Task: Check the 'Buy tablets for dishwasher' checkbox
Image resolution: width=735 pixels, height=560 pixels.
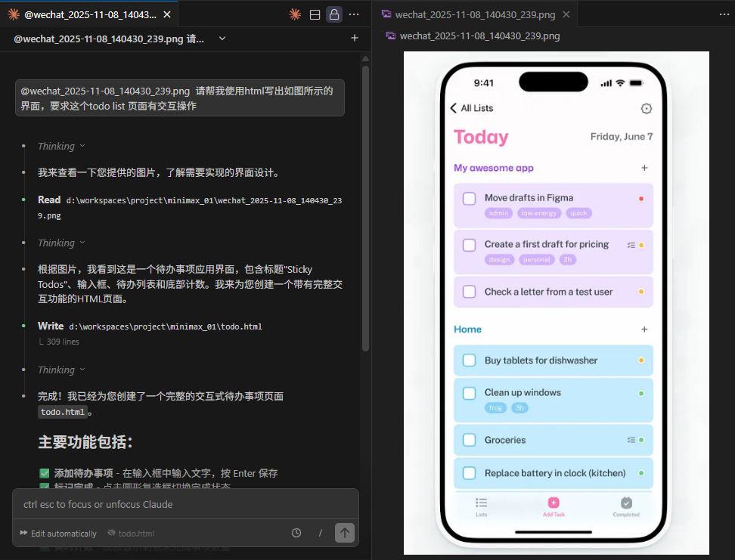Action: point(469,360)
